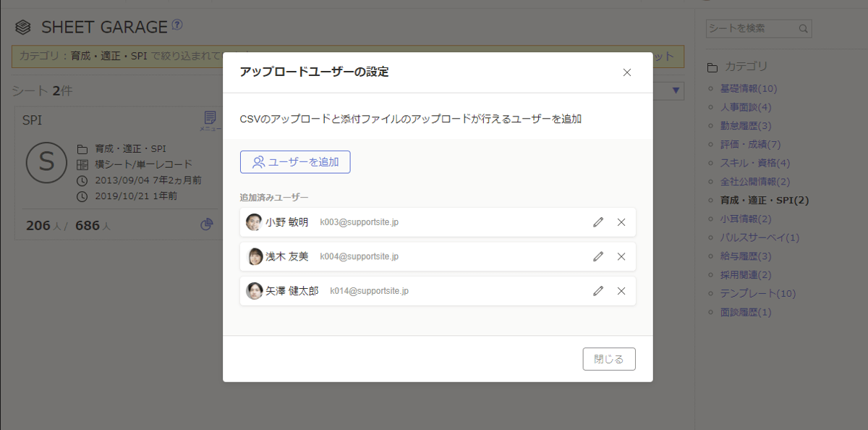Click the magnifier icon in シートを検索 field
The image size is (868, 430).
pos(803,28)
